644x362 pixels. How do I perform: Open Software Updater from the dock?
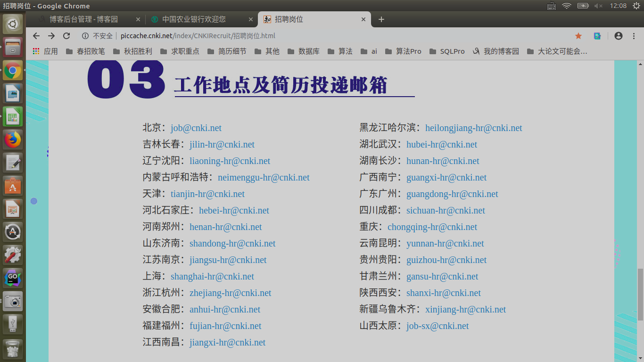(x=13, y=232)
